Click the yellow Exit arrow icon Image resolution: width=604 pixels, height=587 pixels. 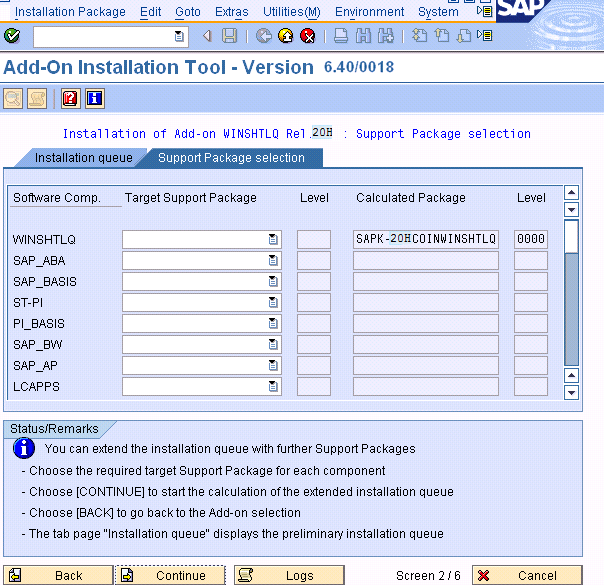[286, 36]
